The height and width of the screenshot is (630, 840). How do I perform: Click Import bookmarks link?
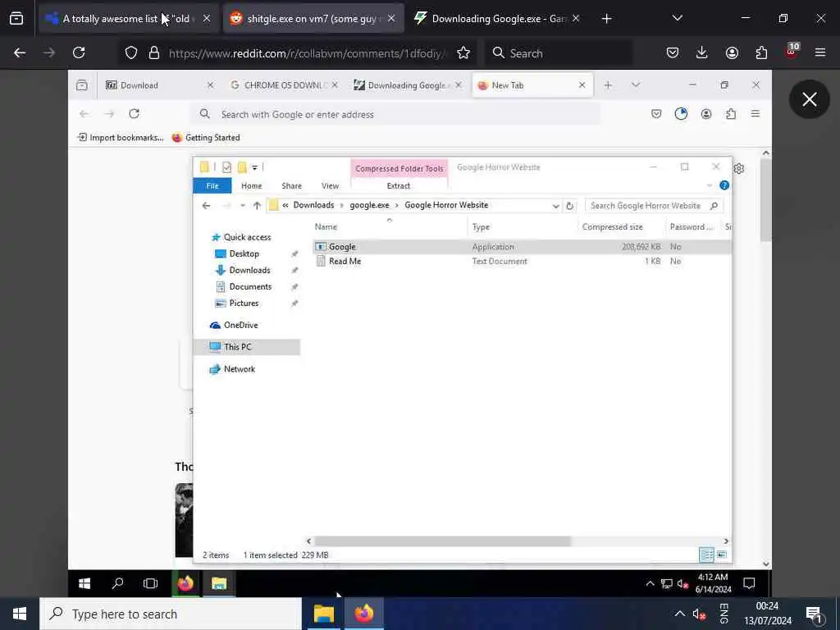(121, 138)
